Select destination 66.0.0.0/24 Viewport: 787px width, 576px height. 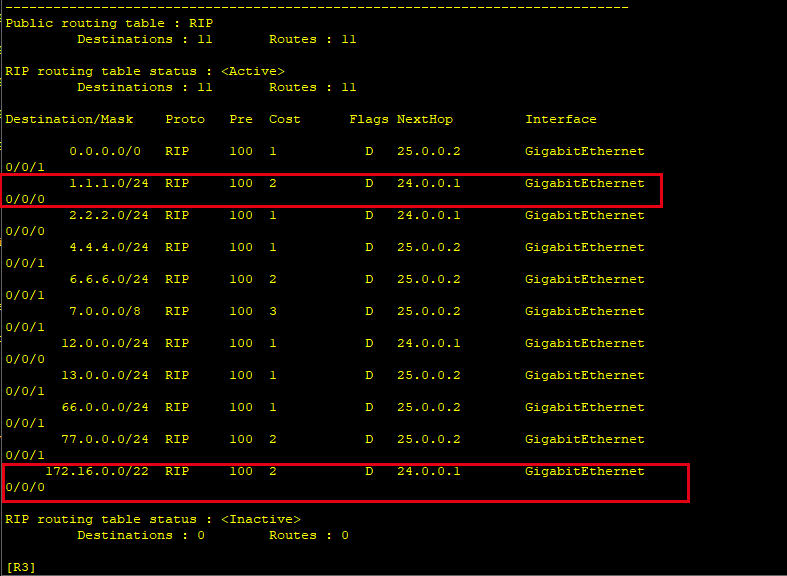click(x=105, y=407)
